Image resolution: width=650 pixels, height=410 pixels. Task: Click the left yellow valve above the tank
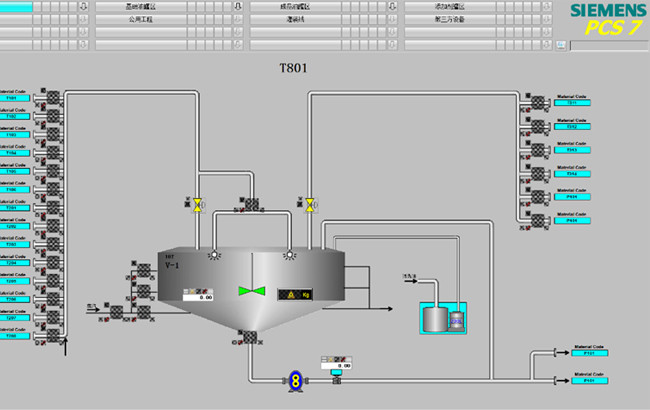tap(198, 205)
